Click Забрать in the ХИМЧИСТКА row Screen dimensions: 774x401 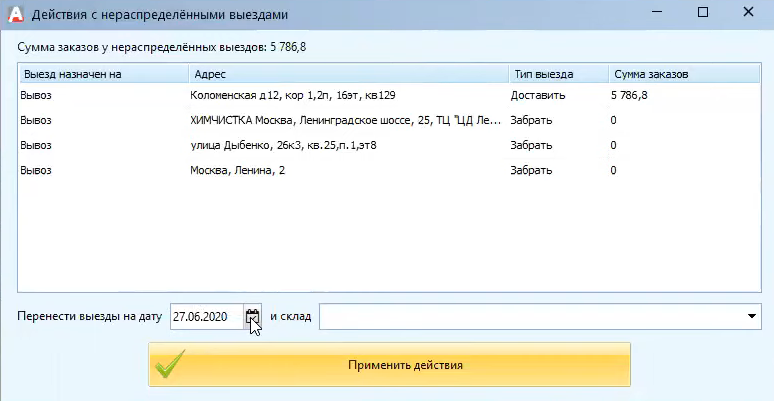[x=531, y=120]
